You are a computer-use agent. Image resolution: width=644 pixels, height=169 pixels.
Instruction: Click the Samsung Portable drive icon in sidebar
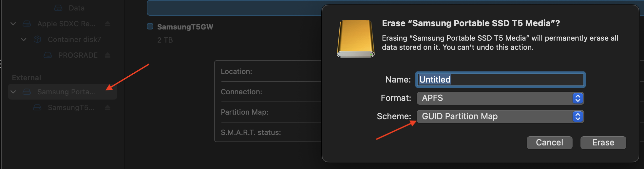[27, 92]
